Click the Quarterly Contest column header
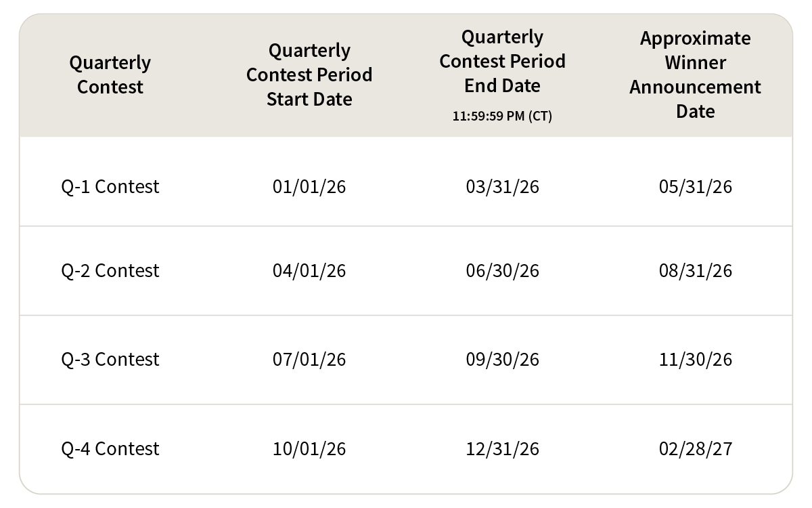812x508 pixels. point(110,75)
